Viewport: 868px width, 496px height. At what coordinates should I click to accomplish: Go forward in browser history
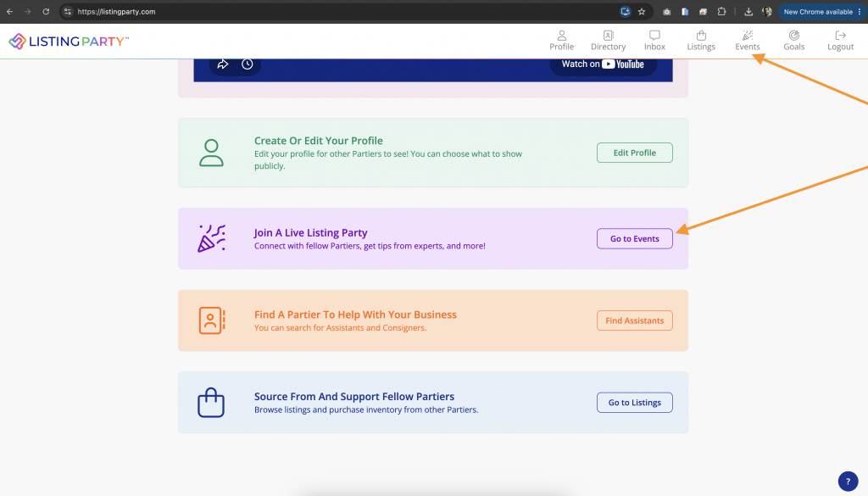tap(28, 12)
